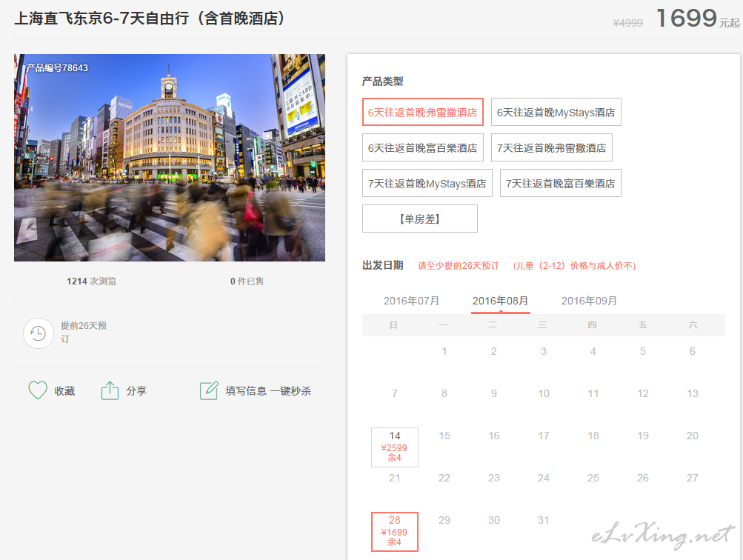
Task: Click the fill-in info edit icon
Action: (x=209, y=390)
